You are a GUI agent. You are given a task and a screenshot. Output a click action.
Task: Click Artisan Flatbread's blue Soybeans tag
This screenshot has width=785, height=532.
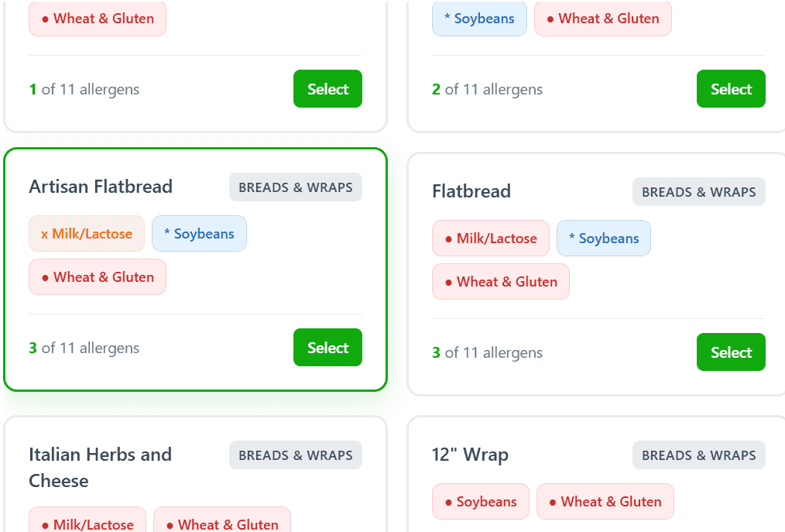[199, 234]
